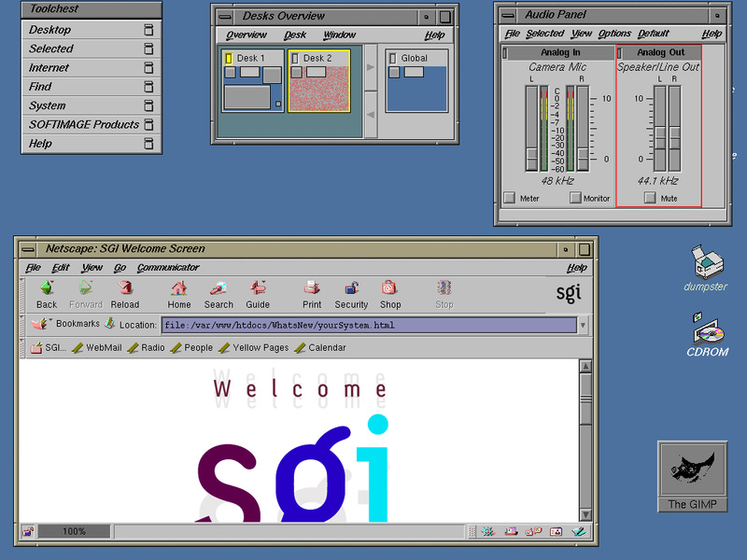Expand the Location field dropdown arrow
The width and height of the screenshot is (747, 560).
pos(585,324)
